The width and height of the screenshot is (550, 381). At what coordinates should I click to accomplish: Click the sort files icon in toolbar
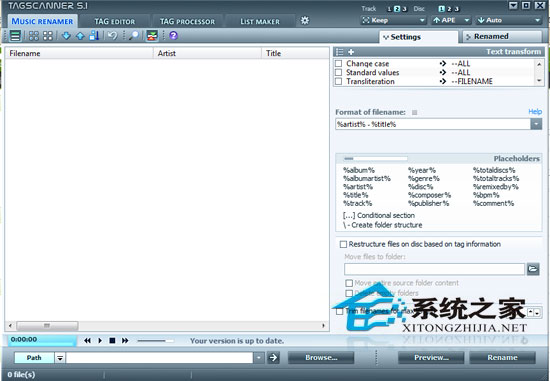[94, 35]
